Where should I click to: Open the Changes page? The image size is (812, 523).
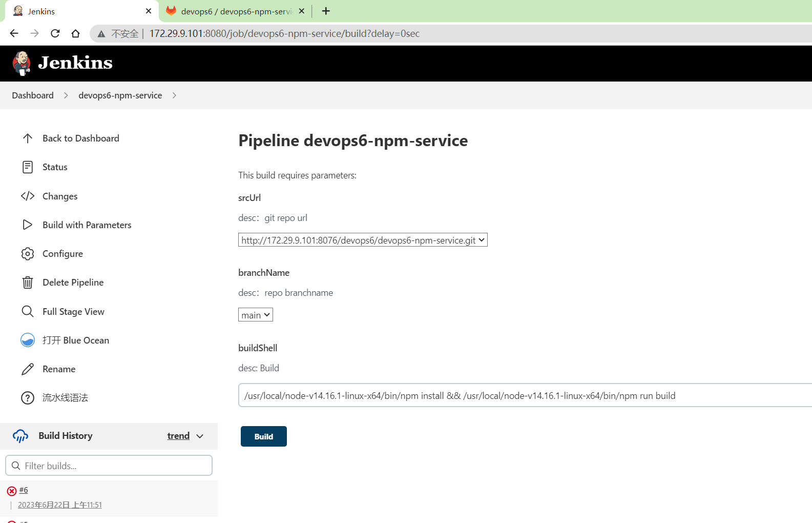(60, 196)
